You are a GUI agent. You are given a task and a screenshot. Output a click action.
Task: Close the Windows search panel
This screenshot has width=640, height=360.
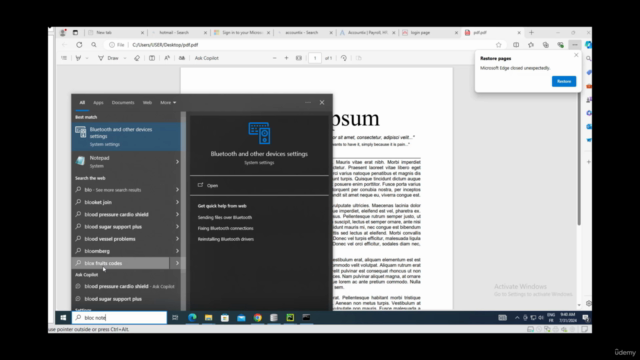322,102
